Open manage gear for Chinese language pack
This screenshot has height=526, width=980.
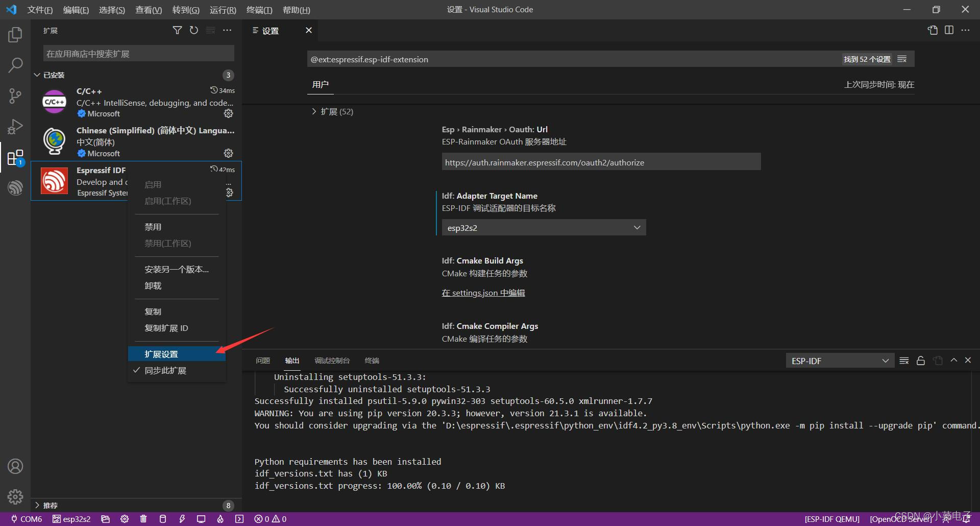[228, 153]
